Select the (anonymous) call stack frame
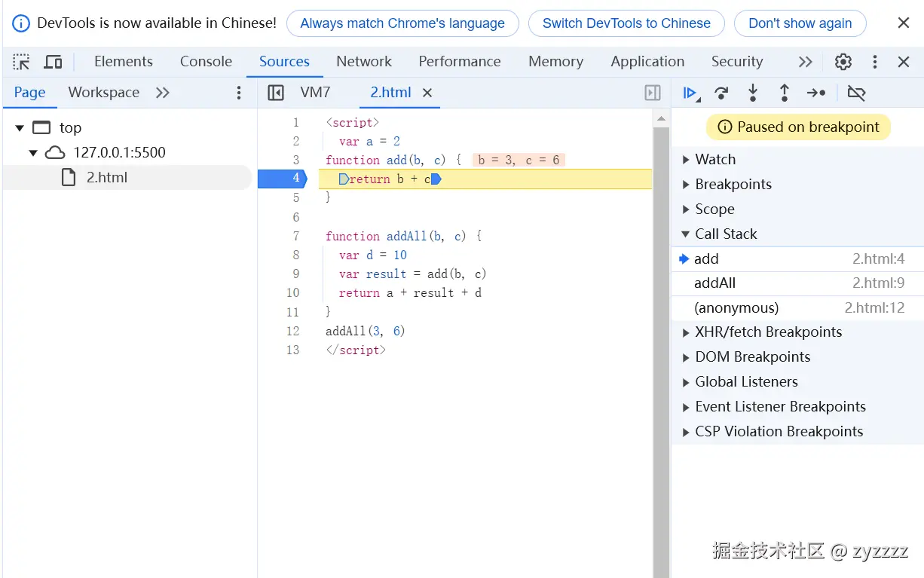 (797, 308)
